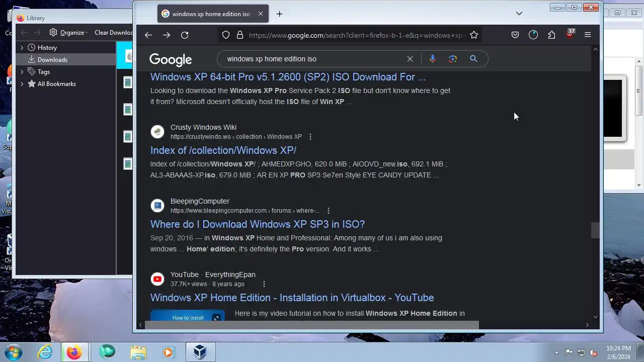Submit search with magnifier icon
This screenshot has height=362, width=644.
pyautogui.click(x=473, y=59)
